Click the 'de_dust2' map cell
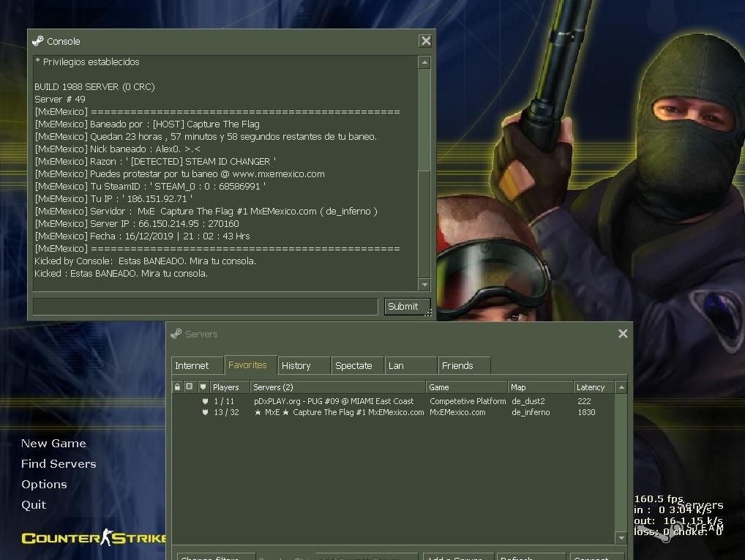Screen dimensions: 745x560 tap(528, 401)
